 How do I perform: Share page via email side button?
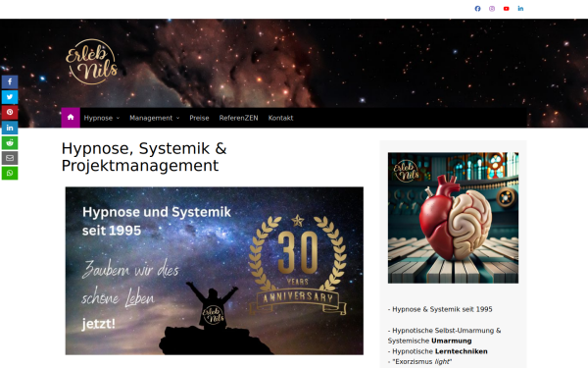click(x=10, y=158)
